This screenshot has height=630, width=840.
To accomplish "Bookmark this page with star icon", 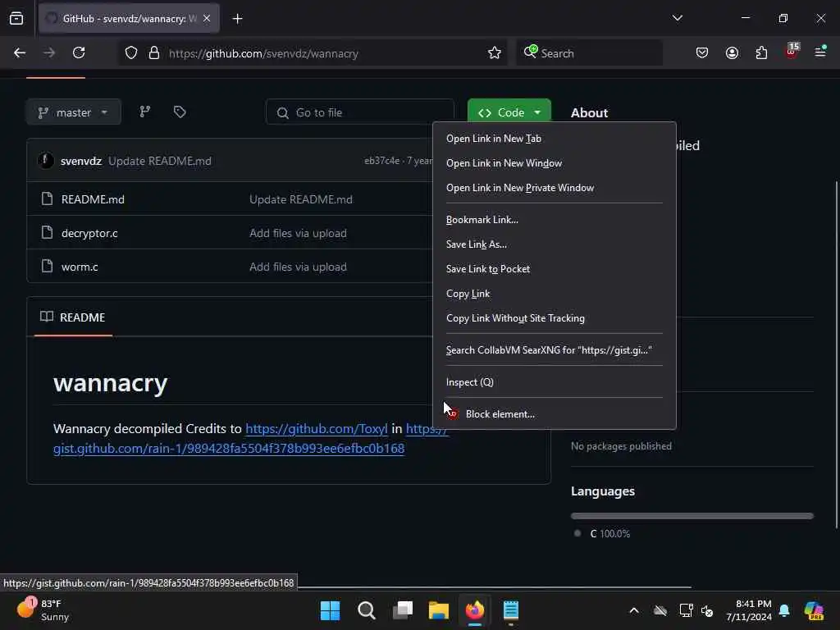I will (495, 53).
